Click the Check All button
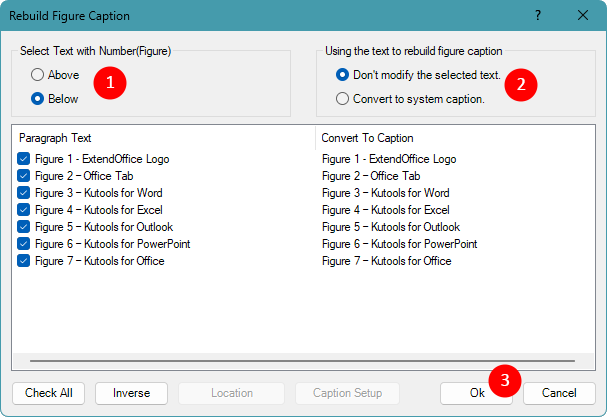 coord(48,393)
